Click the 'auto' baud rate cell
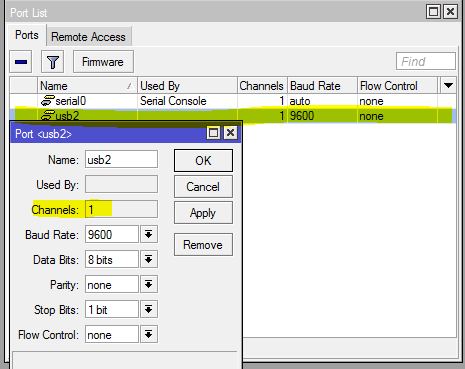465x369 pixels. point(300,101)
